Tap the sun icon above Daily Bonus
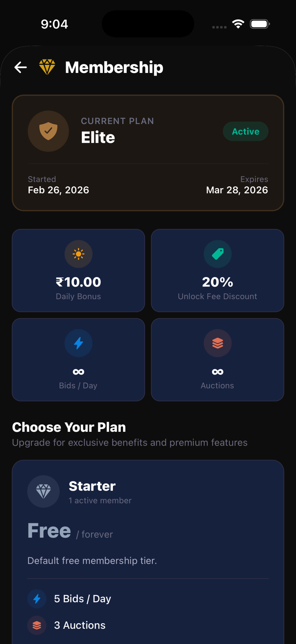Viewport: 296px width, 644px height. tap(78, 254)
